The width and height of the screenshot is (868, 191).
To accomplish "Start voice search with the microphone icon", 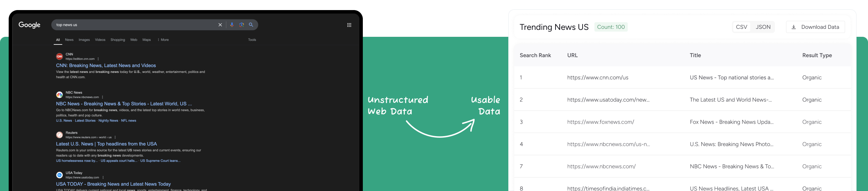I will click(x=232, y=25).
